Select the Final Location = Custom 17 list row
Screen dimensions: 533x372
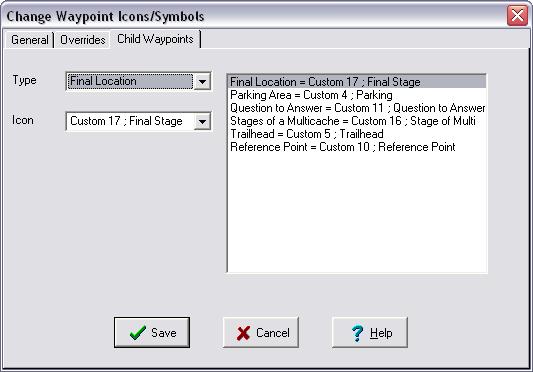pyautogui.click(x=357, y=82)
